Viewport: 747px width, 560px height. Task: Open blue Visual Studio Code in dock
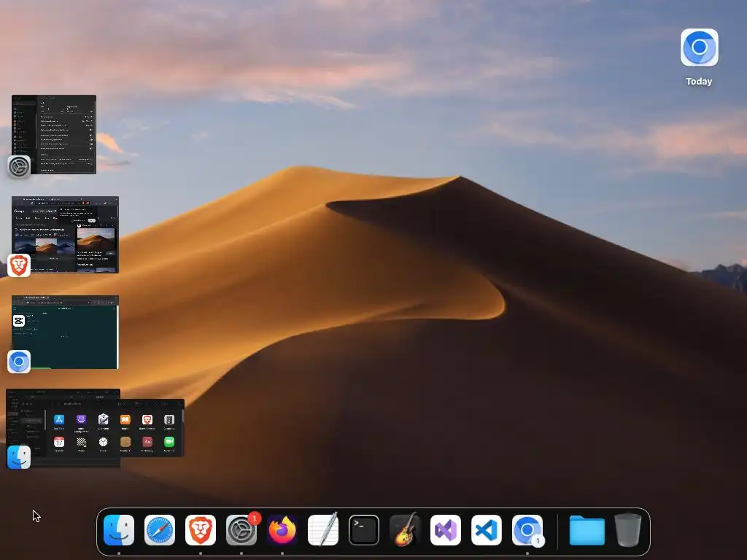point(487,529)
